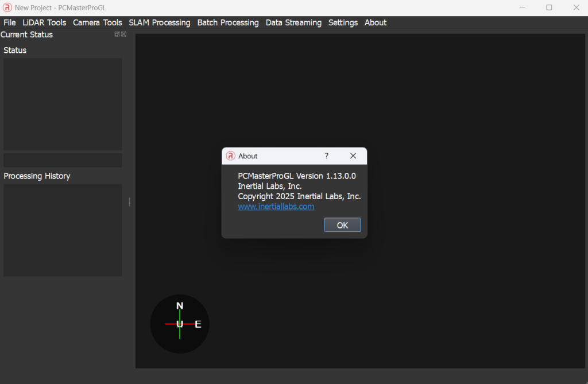Open the Settings menu
The image size is (588, 384).
click(343, 22)
